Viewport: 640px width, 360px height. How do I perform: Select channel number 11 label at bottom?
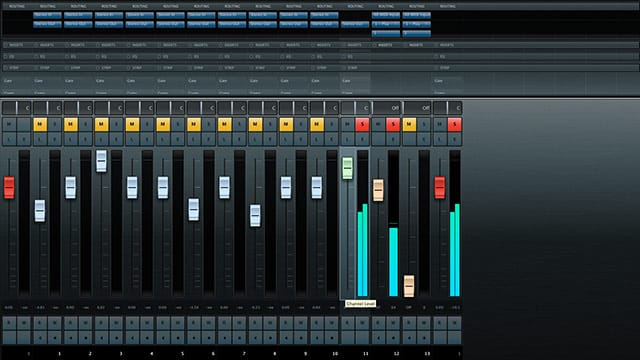366,354
